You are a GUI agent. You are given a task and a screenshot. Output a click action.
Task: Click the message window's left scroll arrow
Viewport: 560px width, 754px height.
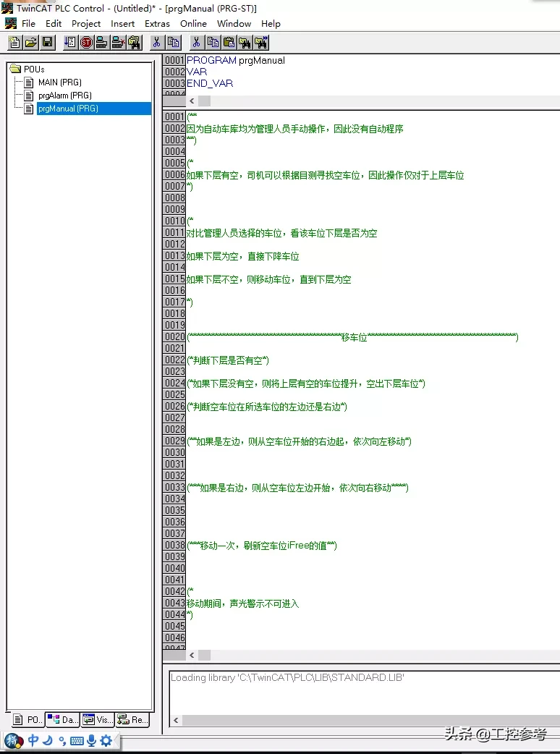click(x=176, y=720)
